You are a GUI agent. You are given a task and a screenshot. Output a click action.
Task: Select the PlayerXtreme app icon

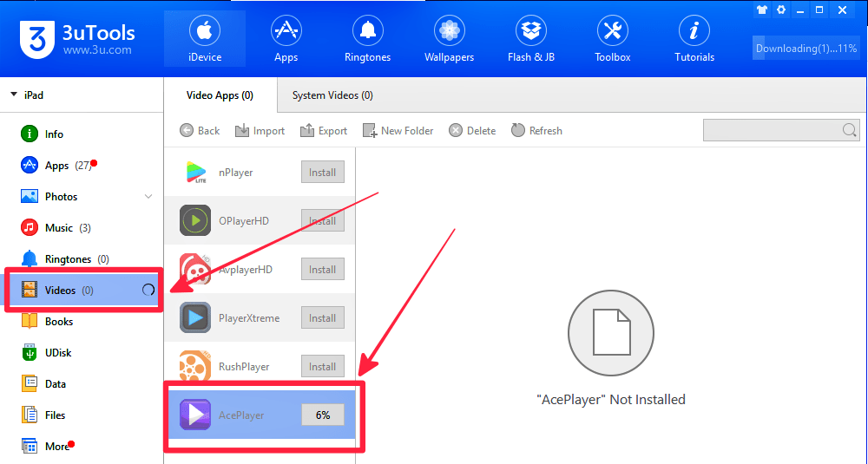195,318
